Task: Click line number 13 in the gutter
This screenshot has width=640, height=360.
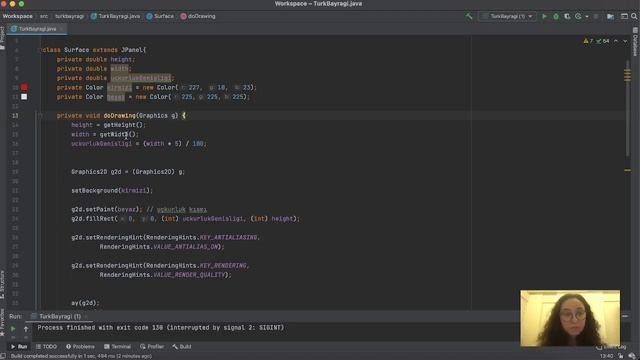Action: click(x=15, y=116)
